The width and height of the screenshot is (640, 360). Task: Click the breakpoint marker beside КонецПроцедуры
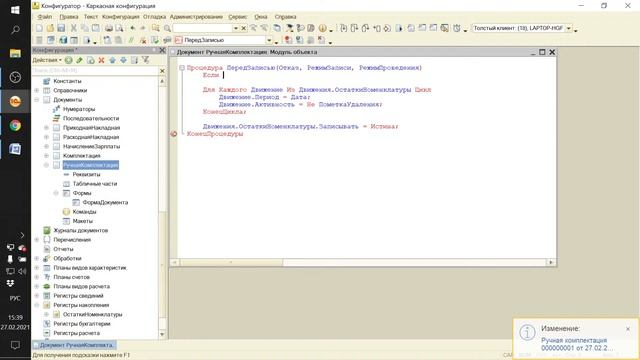coord(173,134)
